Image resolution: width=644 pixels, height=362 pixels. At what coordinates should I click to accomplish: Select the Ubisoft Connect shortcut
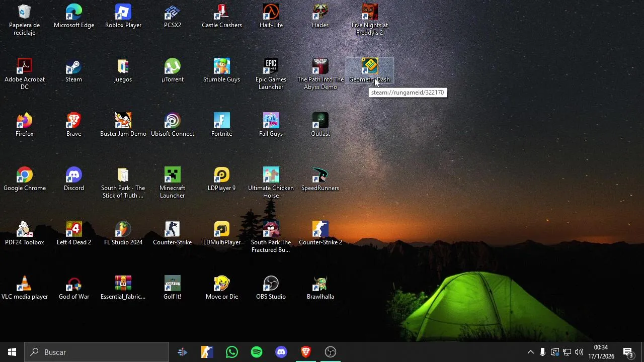pyautogui.click(x=172, y=125)
